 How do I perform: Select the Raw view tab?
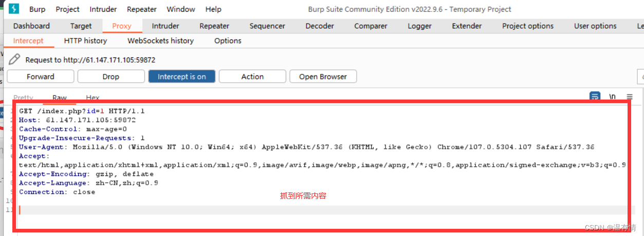pos(60,97)
